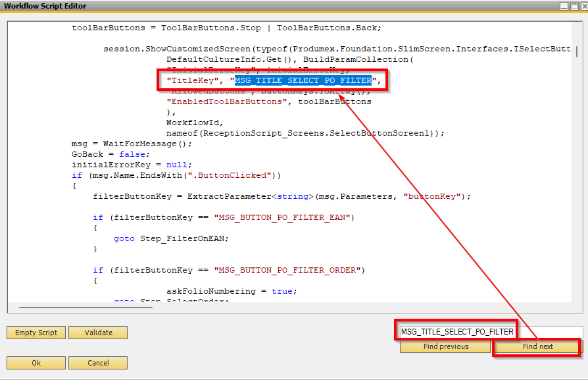Validate the workflow script
The height and width of the screenshot is (380, 588).
coord(98,333)
